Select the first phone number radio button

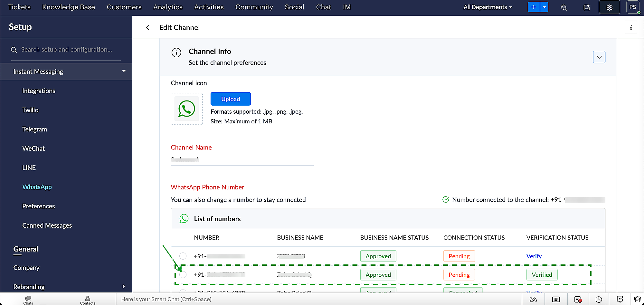pyautogui.click(x=183, y=256)
